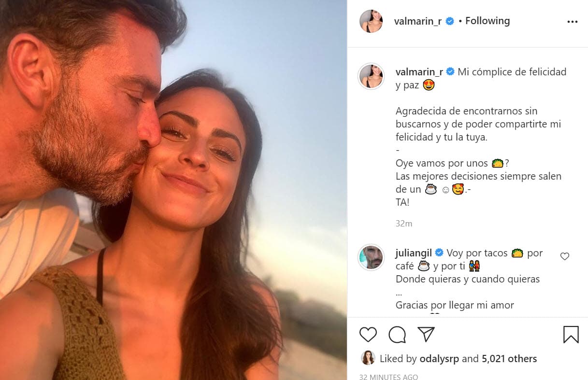Click valmarin_r avatar beside the caption

point(371,76)
